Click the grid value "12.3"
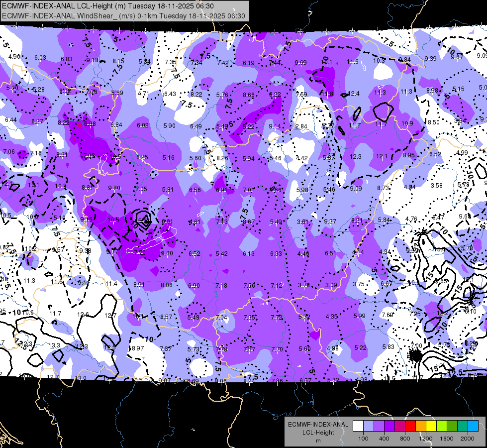 pos(355,156)
